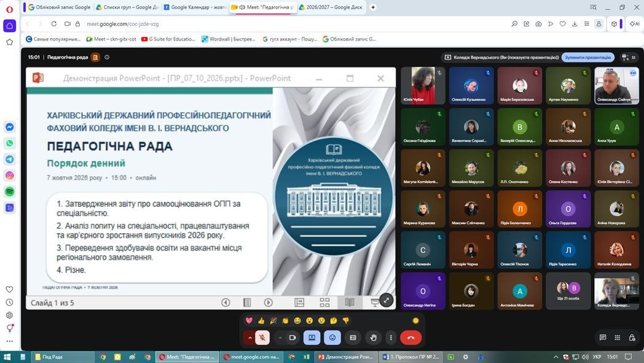Viewport: 644px width, 363px height.
Task: Toggle closed captions in Meet
Action: click(353, 338)
